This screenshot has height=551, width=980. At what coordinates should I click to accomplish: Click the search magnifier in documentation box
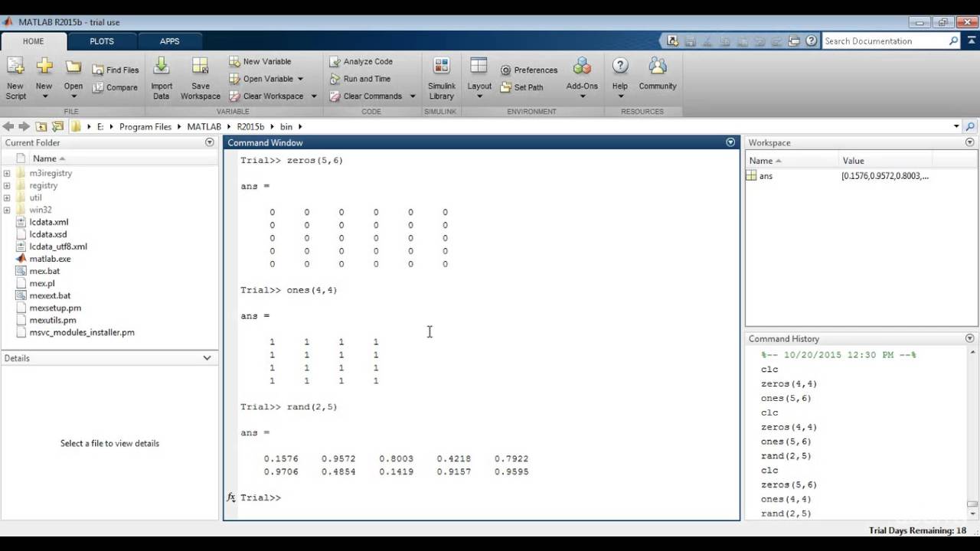click(954, 41)
